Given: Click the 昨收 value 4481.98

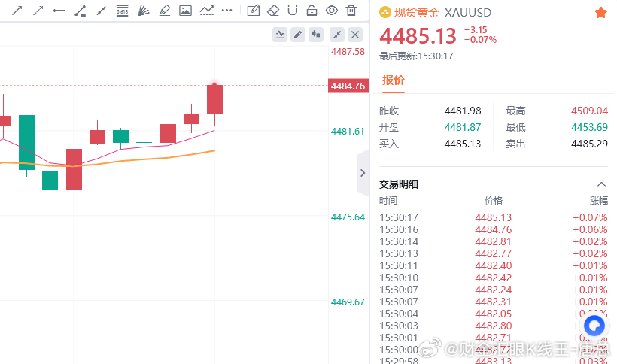Looking at the screenshot, I should click(x=463, y=111).
